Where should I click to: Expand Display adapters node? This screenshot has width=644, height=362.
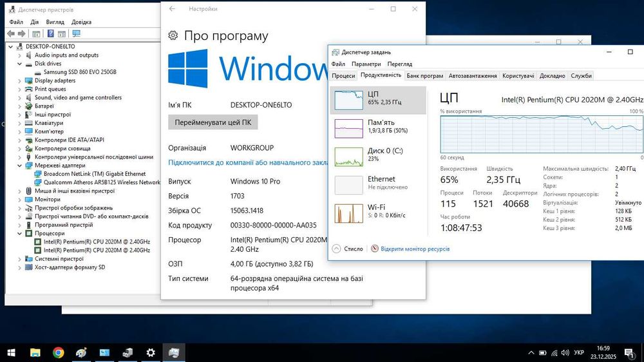[x=19, y=81]
